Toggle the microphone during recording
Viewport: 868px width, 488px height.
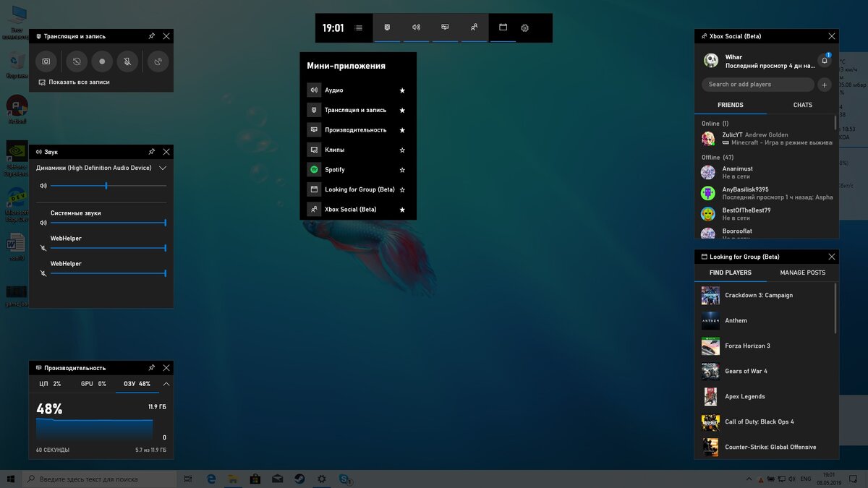[127, 61]
